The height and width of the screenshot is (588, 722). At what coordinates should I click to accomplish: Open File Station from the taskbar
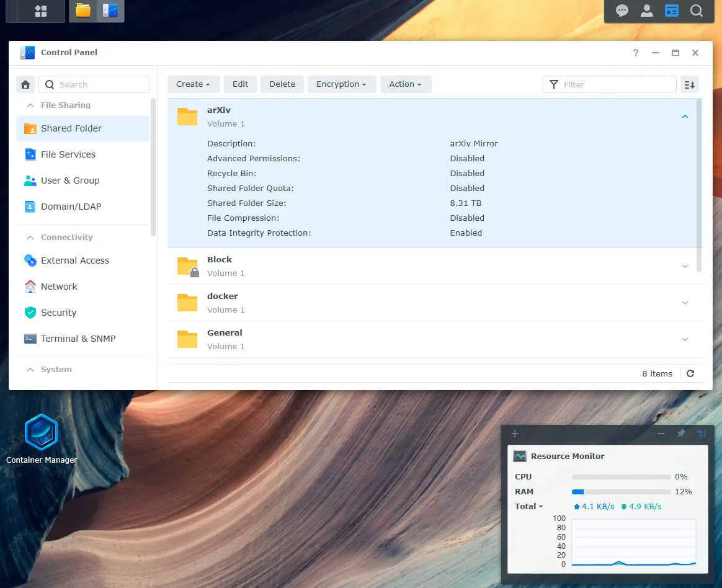click(x=82, y=11)
